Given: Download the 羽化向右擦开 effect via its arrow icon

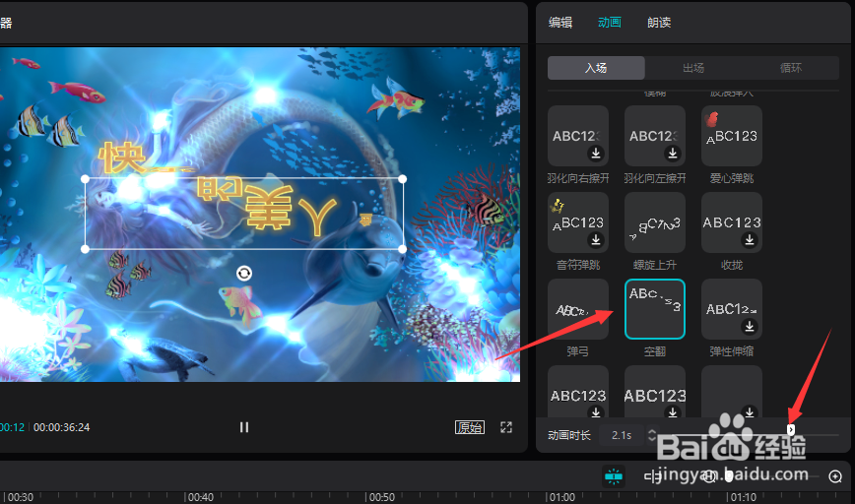Looking at the screenshot, I should 596,154.
